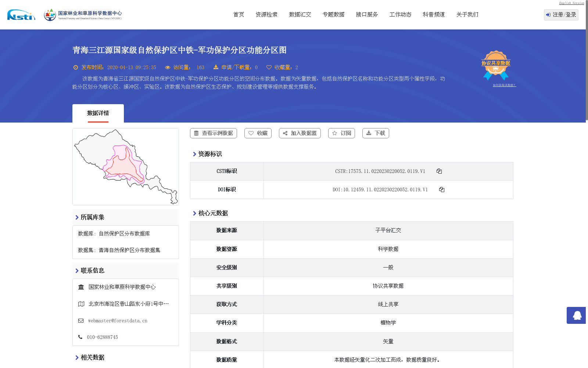This screenshot has width=588, height=368.
Task: Open the 如何获取该数据 link
Action: coord(504,85)
